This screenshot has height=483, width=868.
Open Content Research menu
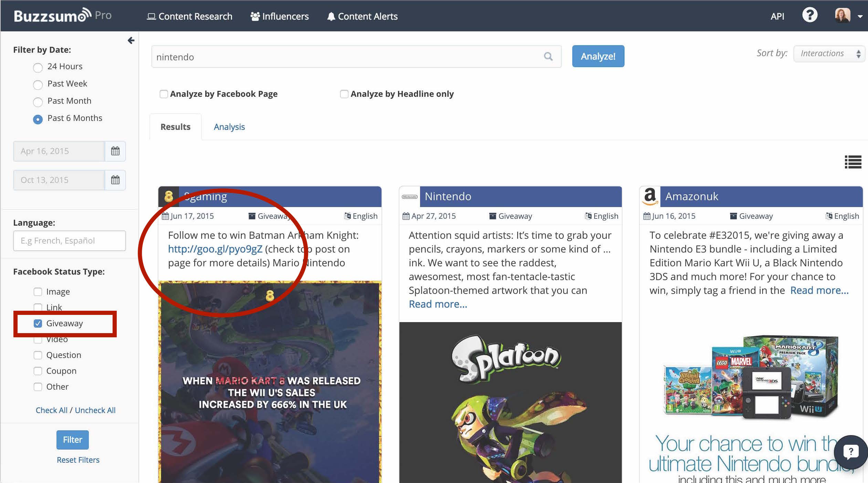click(189, 16)
